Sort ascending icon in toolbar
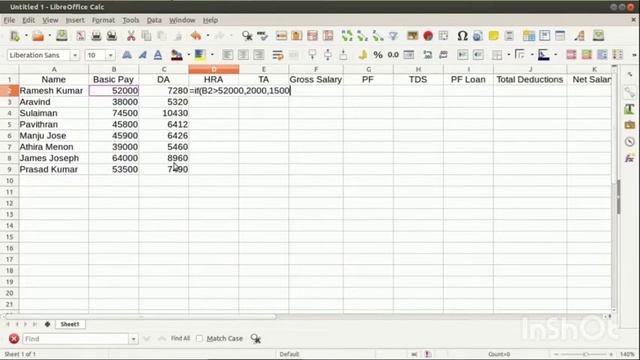The width and height of the screenshot is (640, 360). point(362,36)
